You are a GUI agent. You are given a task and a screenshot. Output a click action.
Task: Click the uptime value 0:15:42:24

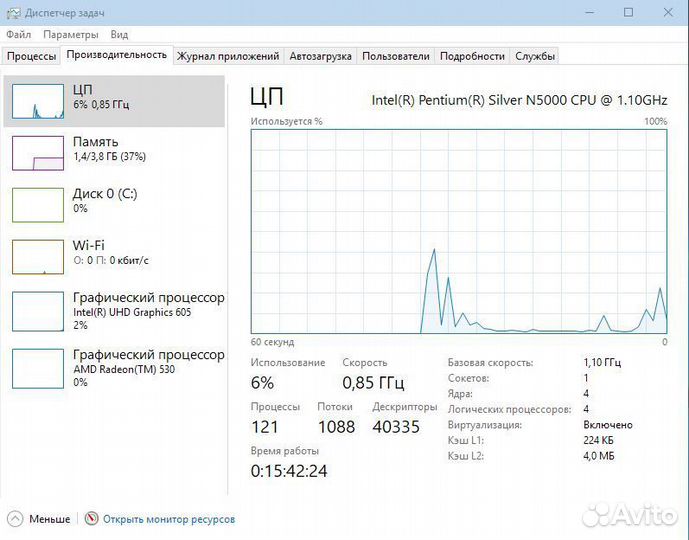tap(289, 471)
